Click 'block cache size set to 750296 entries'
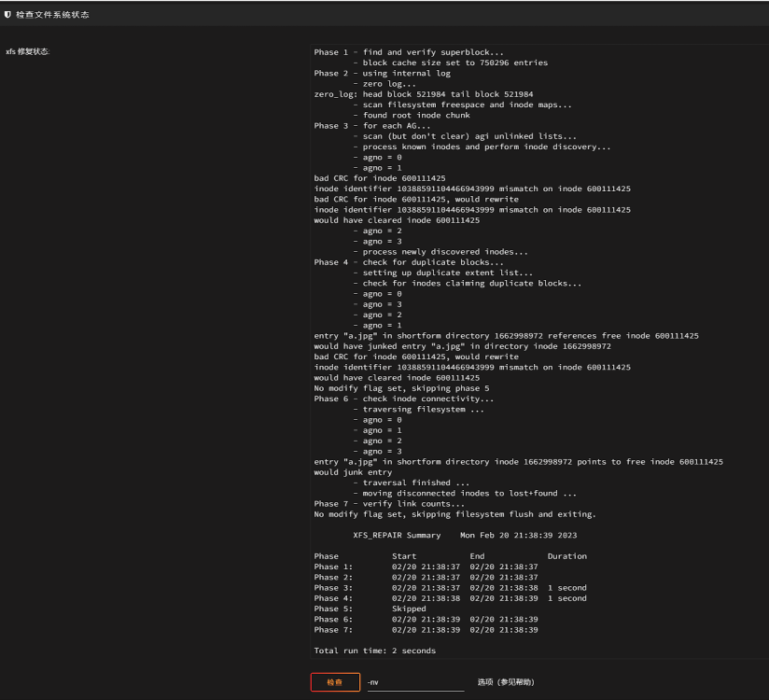The width and height of the screenshot is (769, 700). coord(454,63)
